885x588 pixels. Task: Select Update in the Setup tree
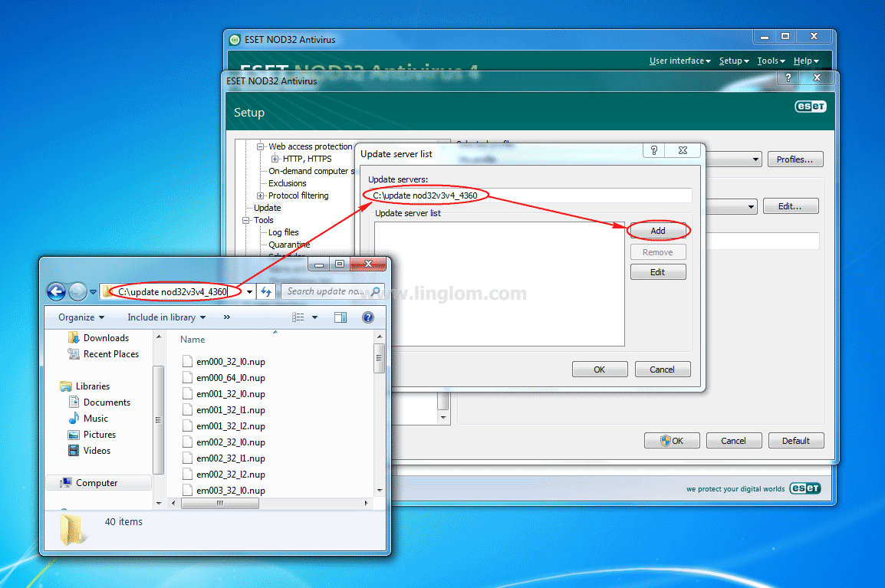267,208
